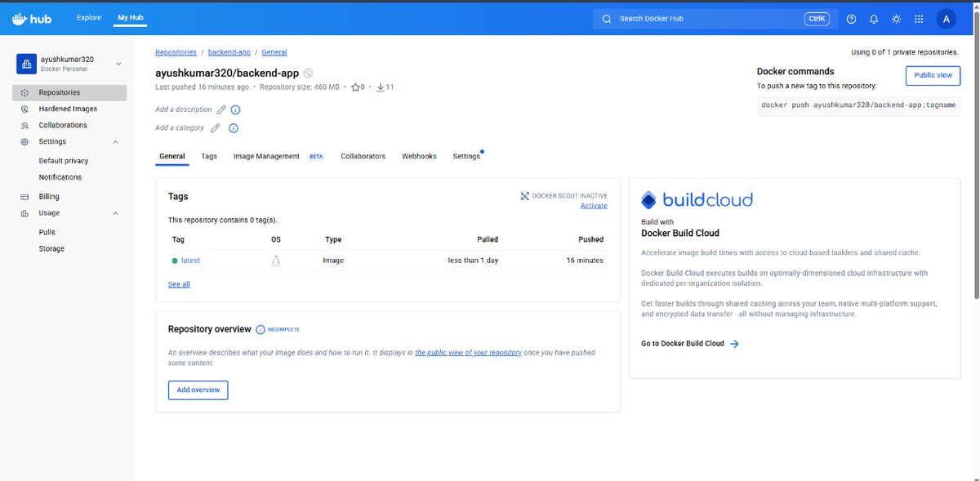Click the Billing sidebar icon
Image resolution: width=980 pixels, height=481 pixels.
point(24,197)
